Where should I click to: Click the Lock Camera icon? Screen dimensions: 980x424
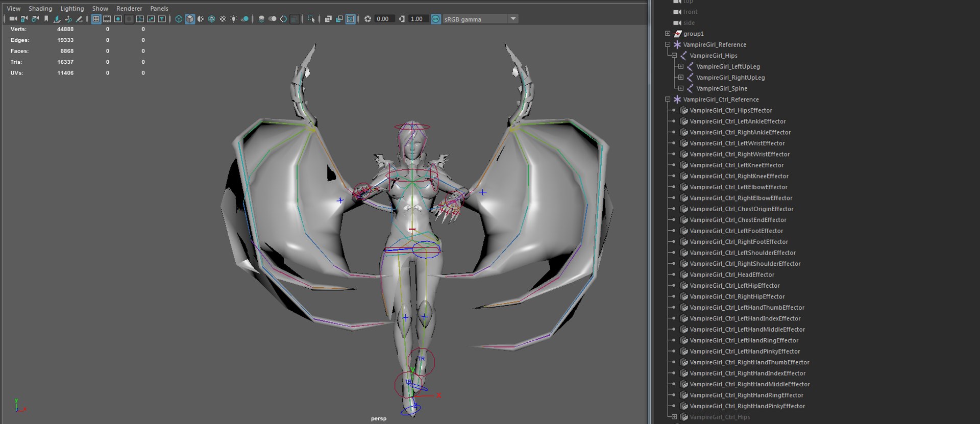pyautogui.click(x=24, y=19)
